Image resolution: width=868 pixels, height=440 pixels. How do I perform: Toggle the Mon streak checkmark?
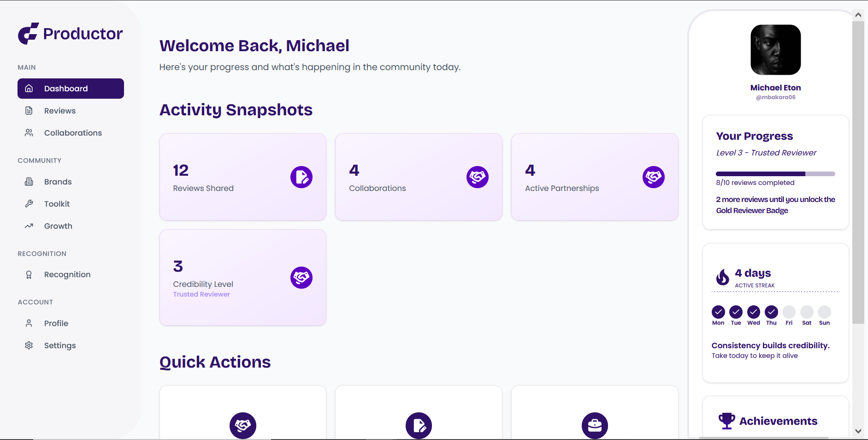[718, 312]
